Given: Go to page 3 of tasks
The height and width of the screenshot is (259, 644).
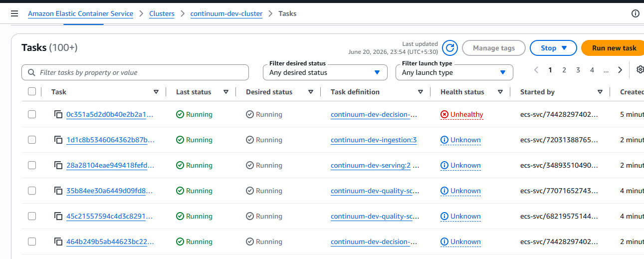Looking at the screenshot, I should [578, 70].
